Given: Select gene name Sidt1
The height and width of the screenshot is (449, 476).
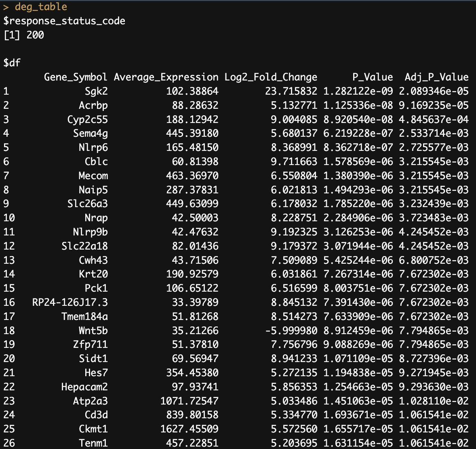Looking at the screenshot, I should pos(93,359).
